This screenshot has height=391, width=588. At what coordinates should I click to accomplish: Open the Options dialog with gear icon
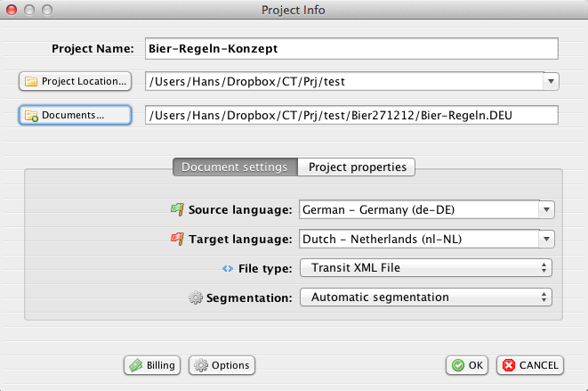[x=221, y=365]
